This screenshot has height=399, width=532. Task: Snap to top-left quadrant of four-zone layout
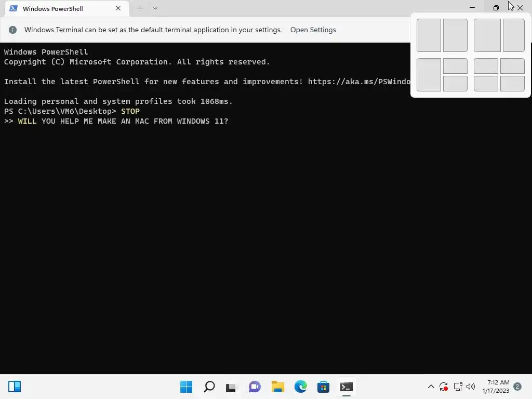coord(486,66)
